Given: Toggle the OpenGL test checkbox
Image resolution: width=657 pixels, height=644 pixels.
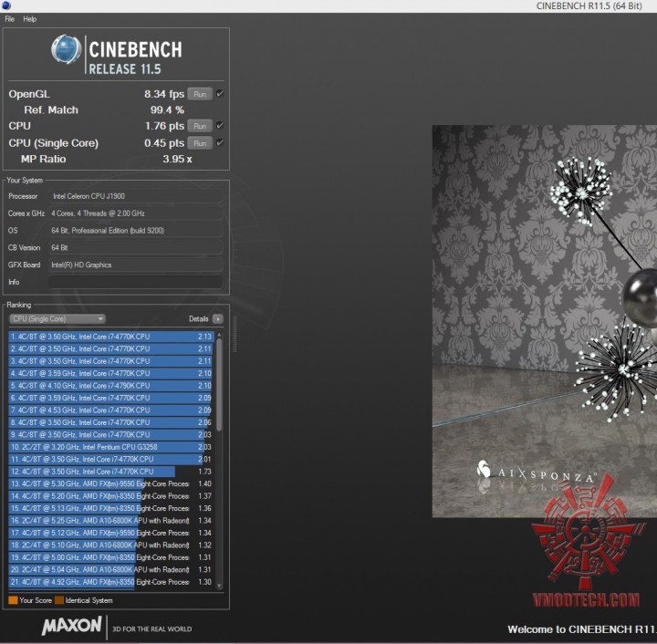Looking at the screenshot, I should 220,94.
